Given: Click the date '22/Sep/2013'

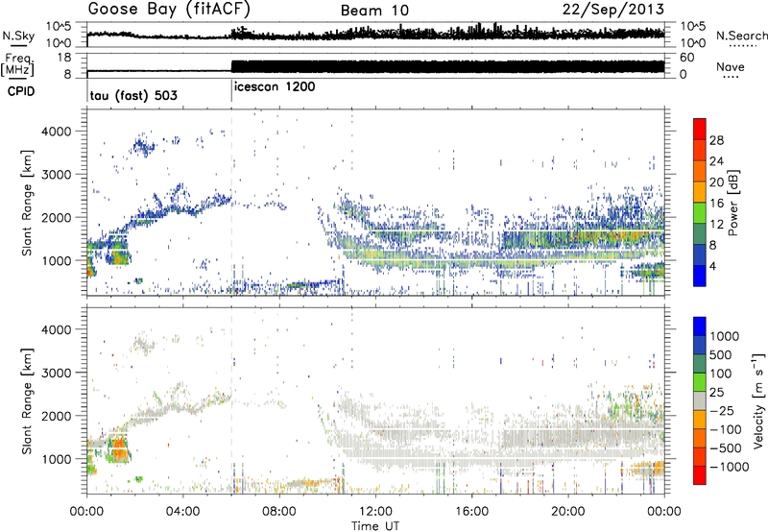Looking at the screenshot, I should pyautogui.click(x=613, y=10).
